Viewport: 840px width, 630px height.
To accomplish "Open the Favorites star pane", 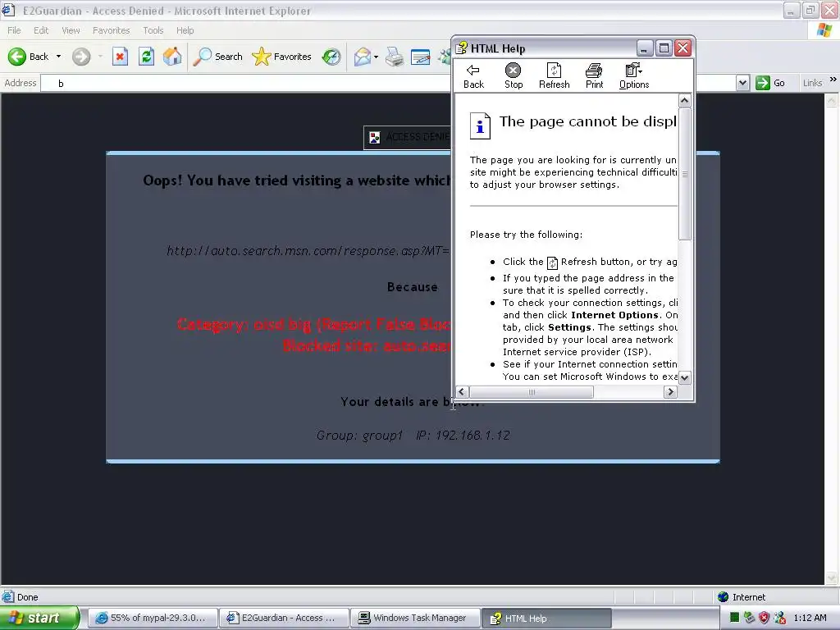I will pyautogui.click(x=282, y=57).
